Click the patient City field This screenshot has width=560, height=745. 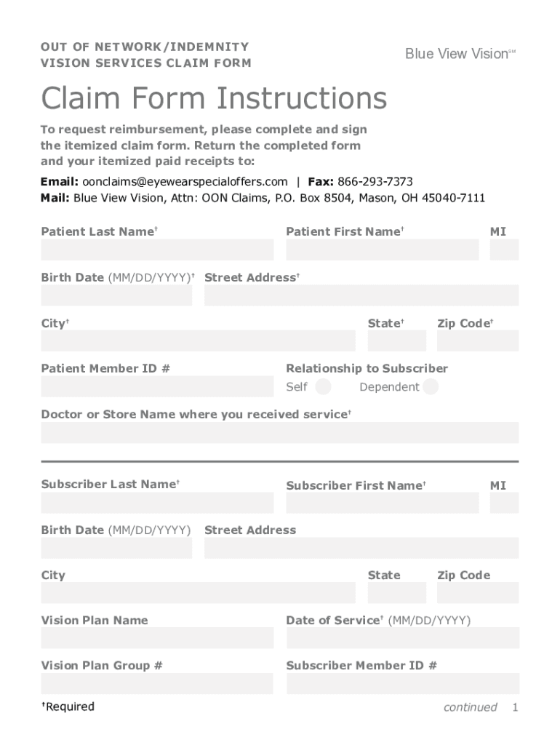198,340
